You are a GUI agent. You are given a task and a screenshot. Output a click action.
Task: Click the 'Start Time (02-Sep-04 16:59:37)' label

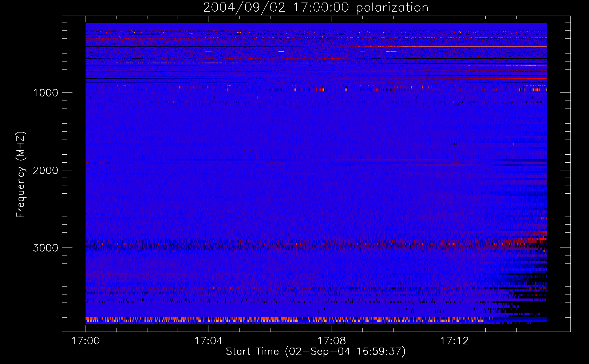click(316, 352)
